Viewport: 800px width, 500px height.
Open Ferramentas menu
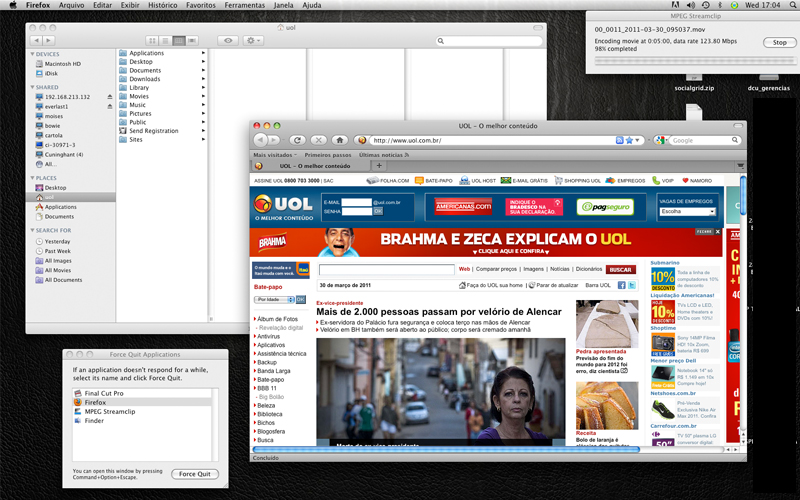[x=245, y=5]
